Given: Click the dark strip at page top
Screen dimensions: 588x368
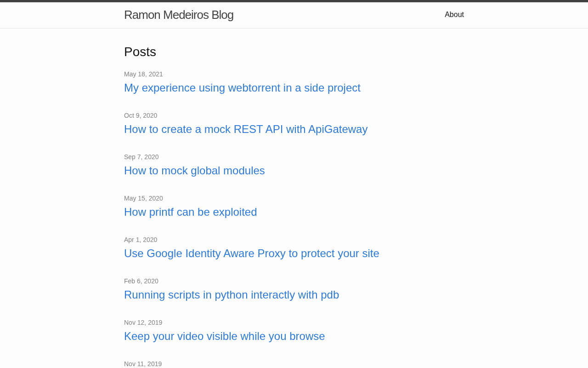Looking at the screenshot, I should [x=294, y=1].
